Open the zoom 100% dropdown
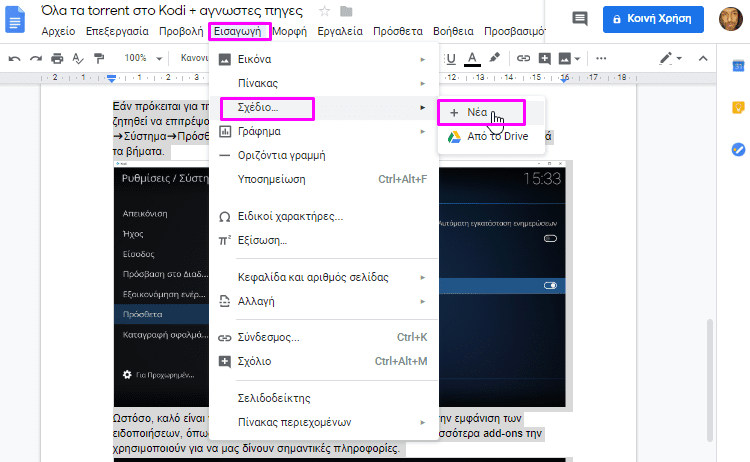Image resolution: width=750 pixels, height=462 pixels. click(x=143, y=58)
